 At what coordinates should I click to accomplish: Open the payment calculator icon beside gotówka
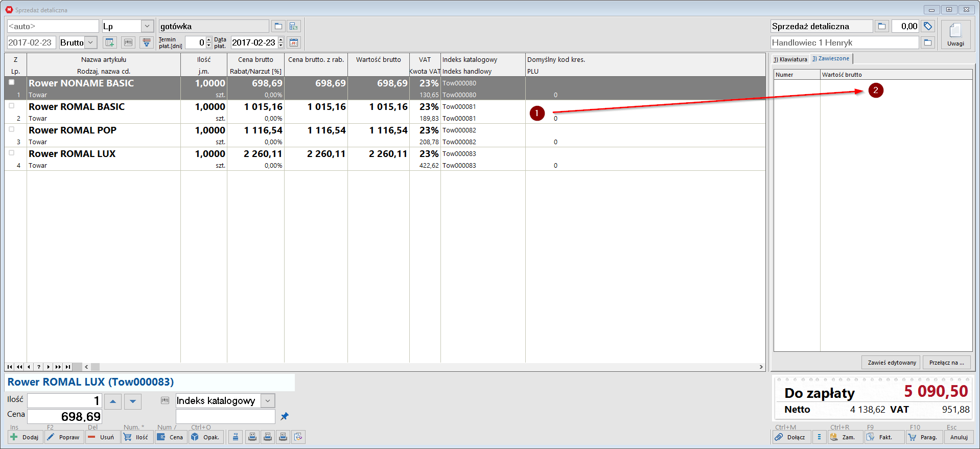coord(294,26)
